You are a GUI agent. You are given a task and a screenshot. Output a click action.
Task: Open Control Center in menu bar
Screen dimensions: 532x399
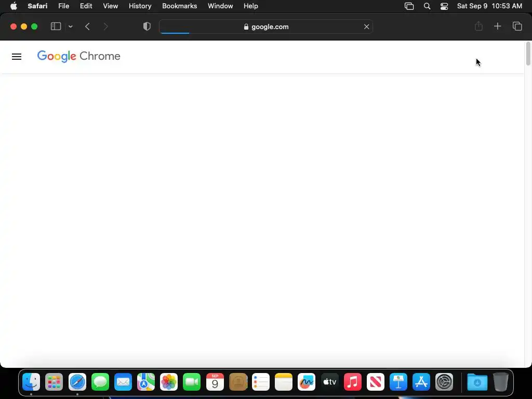pos(444,6)
